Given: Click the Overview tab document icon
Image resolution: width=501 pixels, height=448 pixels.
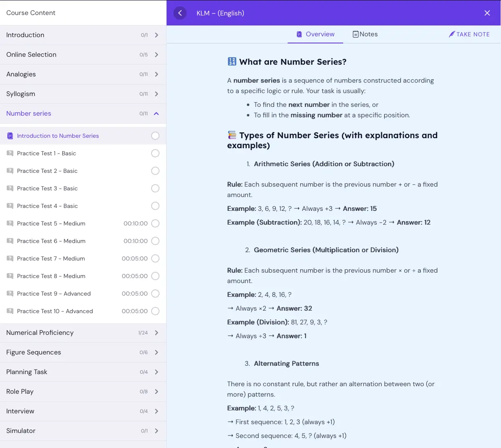Looking at the screenshot, I should tap(299, 34).
